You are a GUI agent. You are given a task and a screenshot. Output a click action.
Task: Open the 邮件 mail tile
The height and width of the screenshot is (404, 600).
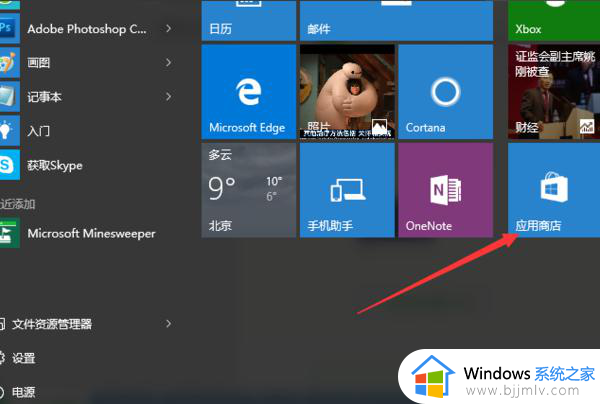pyautogui.click(x=396, y=20)
